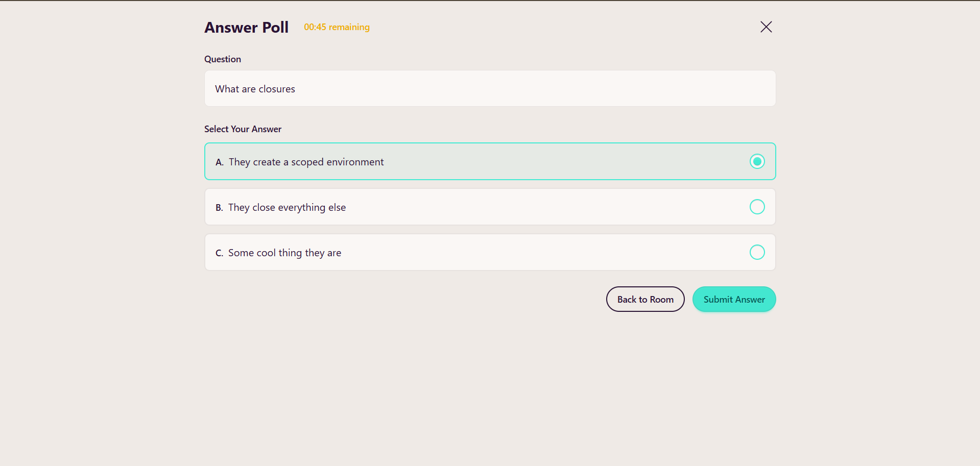Image resolution: width=980 pixels, height=466 pixels.
Task: Close the Answer Poll dialog
Action: pos(766,27)
